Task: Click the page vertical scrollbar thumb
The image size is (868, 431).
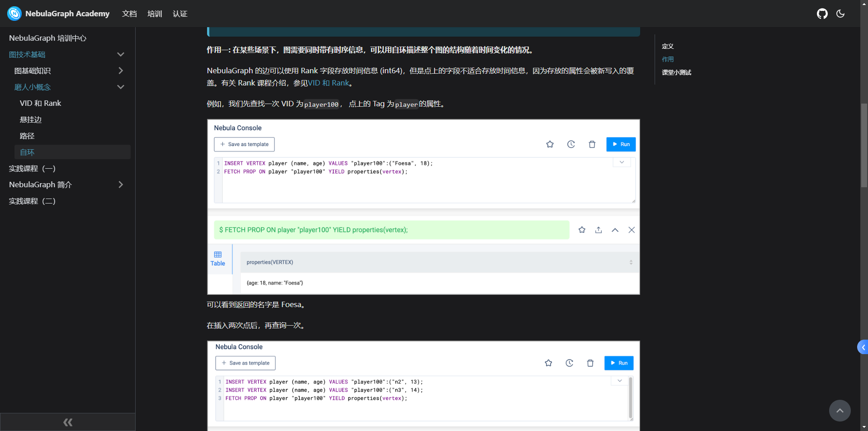Action: [x=864, y=145]
